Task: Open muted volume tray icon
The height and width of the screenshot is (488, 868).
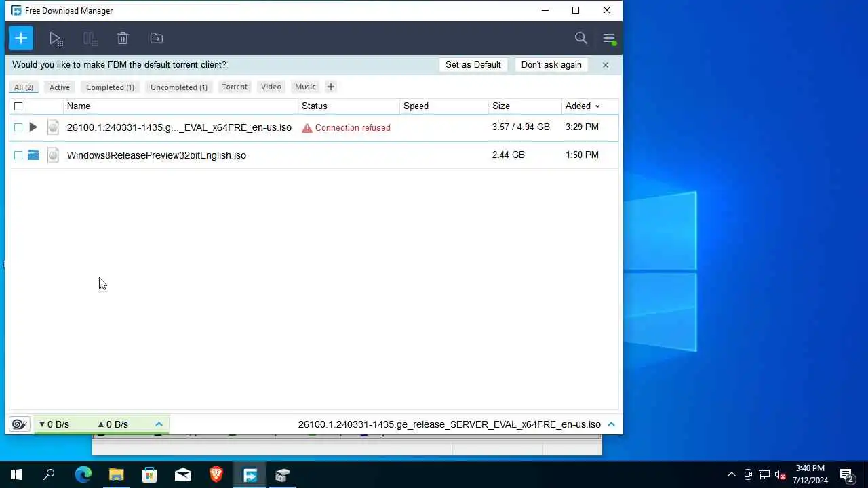Action: click(781, 474)
